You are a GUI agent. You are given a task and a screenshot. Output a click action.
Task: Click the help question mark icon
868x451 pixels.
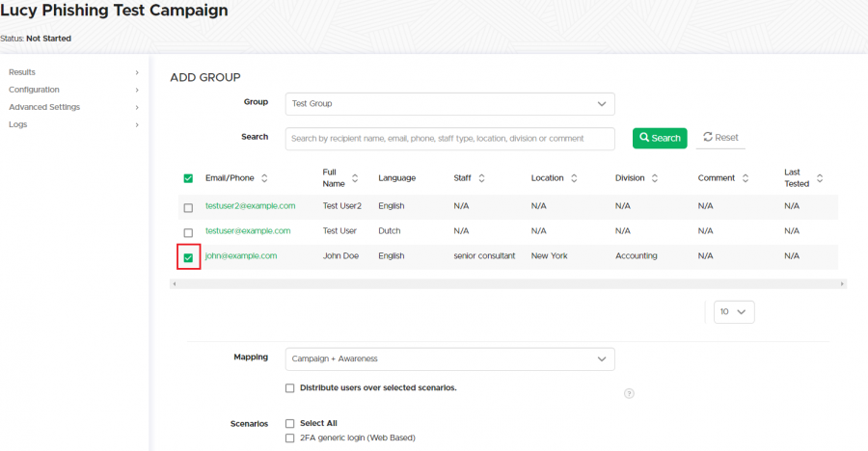pyautogui.click(x=629, y=393)
